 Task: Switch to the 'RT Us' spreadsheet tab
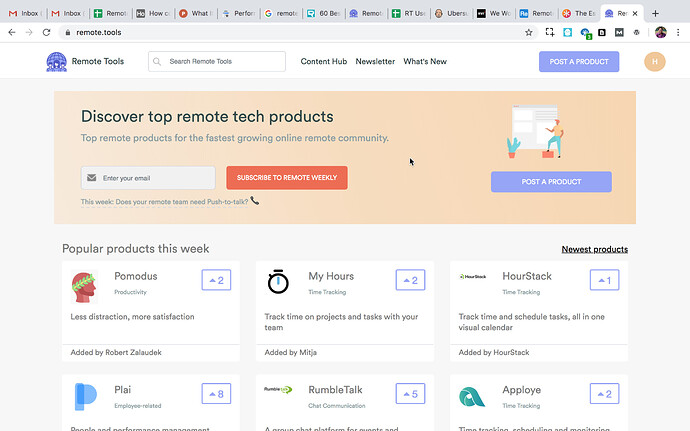[x=409, y=14]
